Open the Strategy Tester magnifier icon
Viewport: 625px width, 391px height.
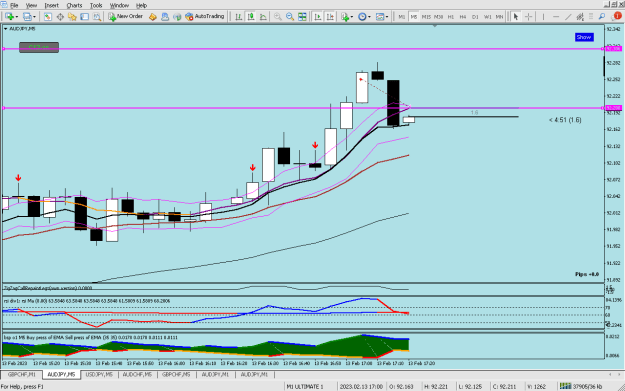coord(97,16)
